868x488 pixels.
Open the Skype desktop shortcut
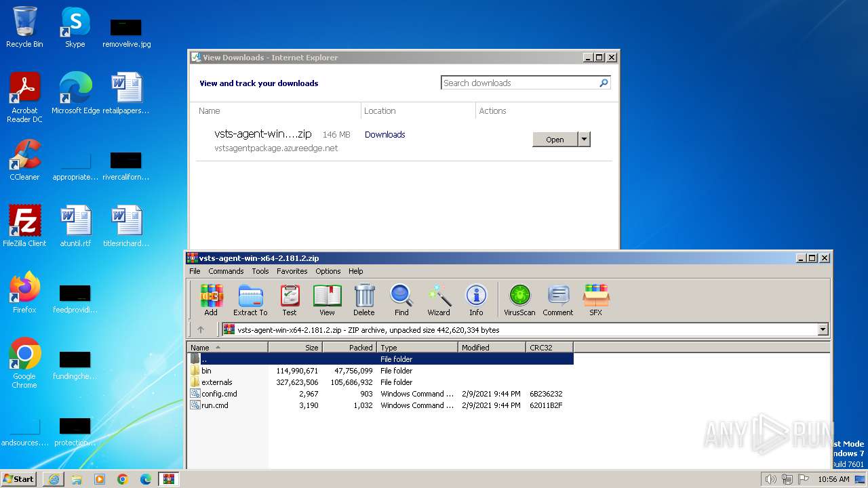pyautogui.click(x=75, y=28)
